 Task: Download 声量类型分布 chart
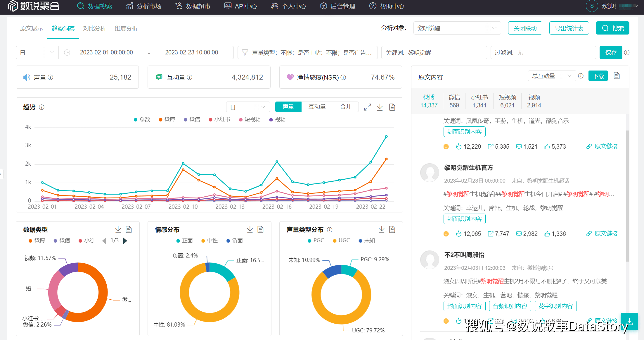382,229
